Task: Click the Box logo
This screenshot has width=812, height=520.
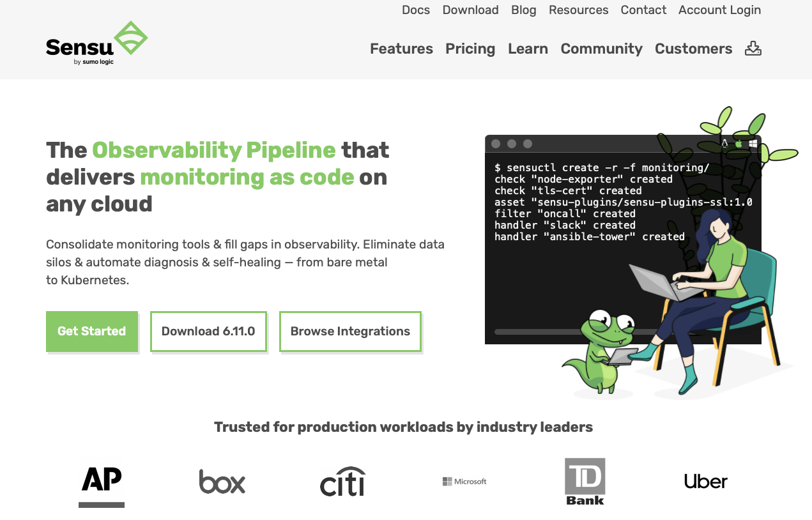Action: point(222,482)
